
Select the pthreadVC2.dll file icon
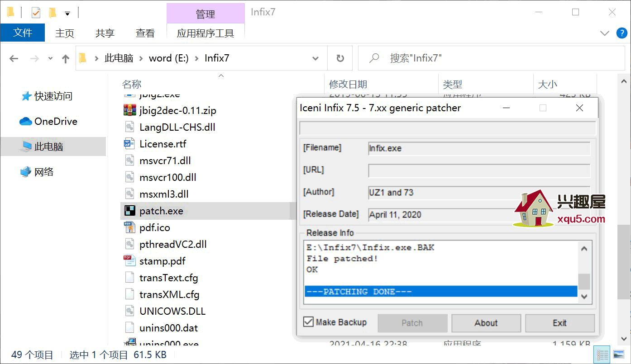(x=129, y=244)
